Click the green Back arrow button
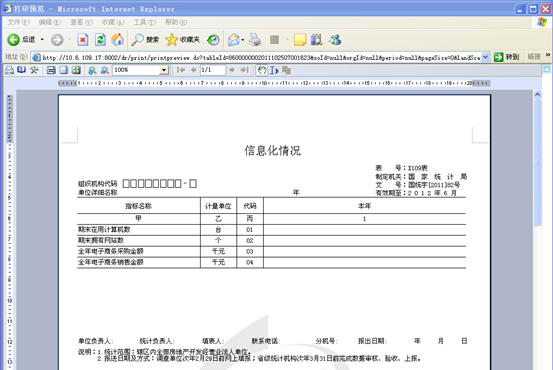The width and height of the screenshot is (553, 370). tap(13, 40)
